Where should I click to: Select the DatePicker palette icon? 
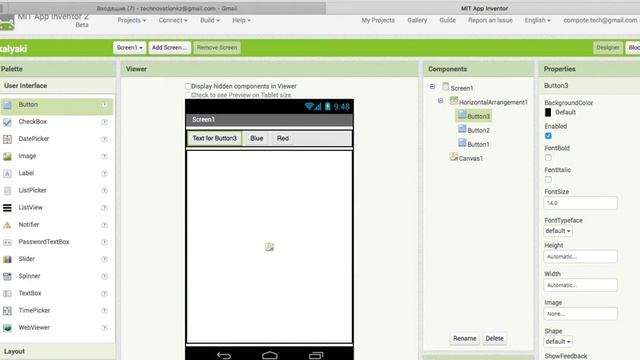pyautogui.click(x=7, y=139)
